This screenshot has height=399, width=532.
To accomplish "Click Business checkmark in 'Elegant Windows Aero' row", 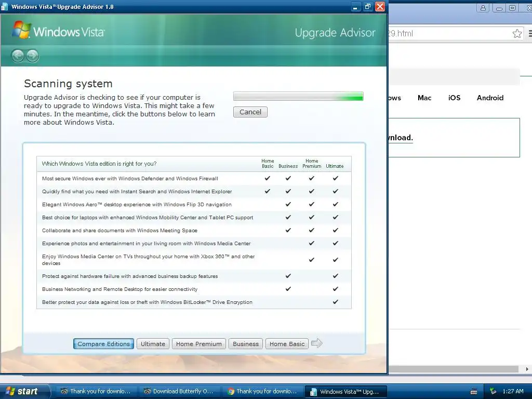I will coord(288,204).
